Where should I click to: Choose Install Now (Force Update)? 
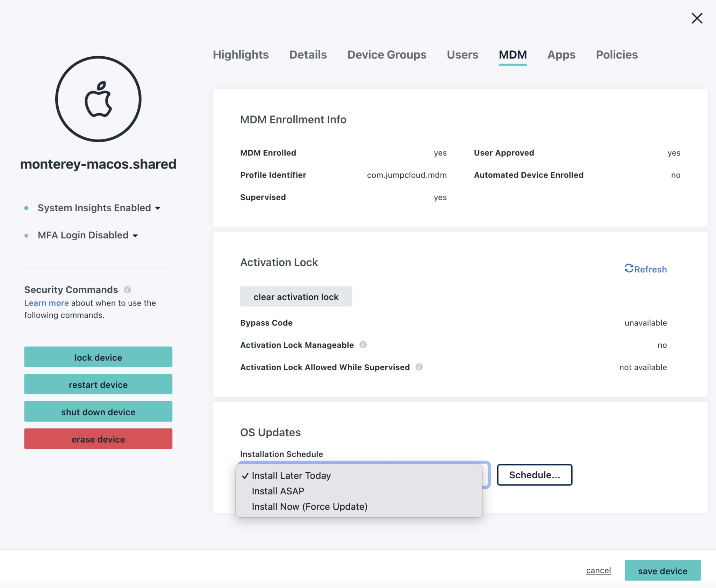coord(309,507)
